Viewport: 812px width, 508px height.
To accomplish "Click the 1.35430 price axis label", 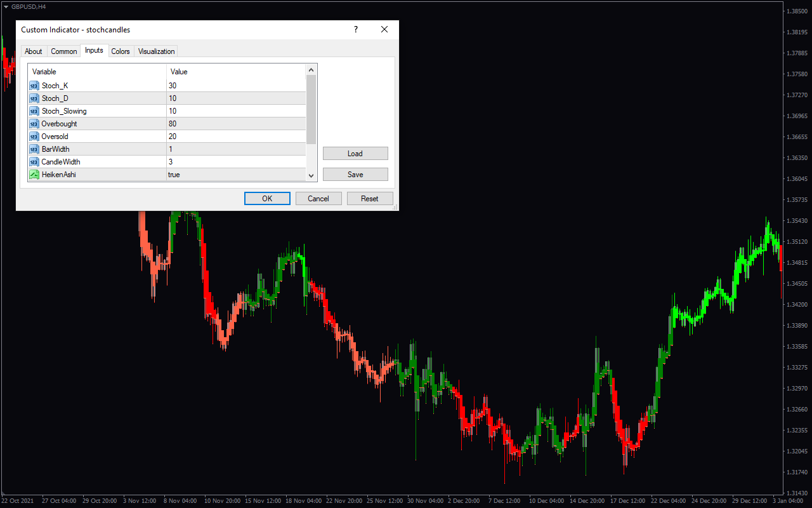I will pyautogui.click(x=797, y=221).
